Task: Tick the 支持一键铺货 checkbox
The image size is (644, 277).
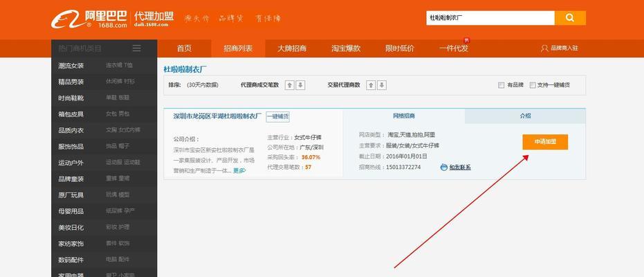Action: tap(533, 85)
